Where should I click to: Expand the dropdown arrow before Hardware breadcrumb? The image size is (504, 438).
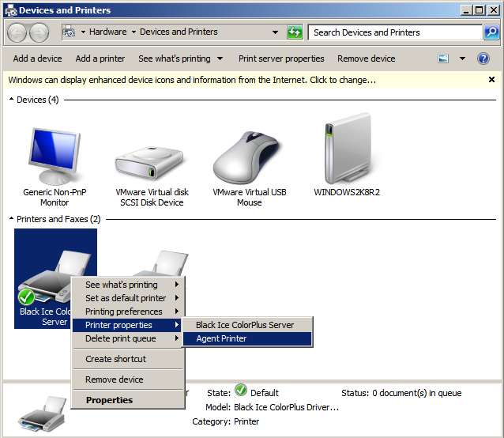[83, 32]
